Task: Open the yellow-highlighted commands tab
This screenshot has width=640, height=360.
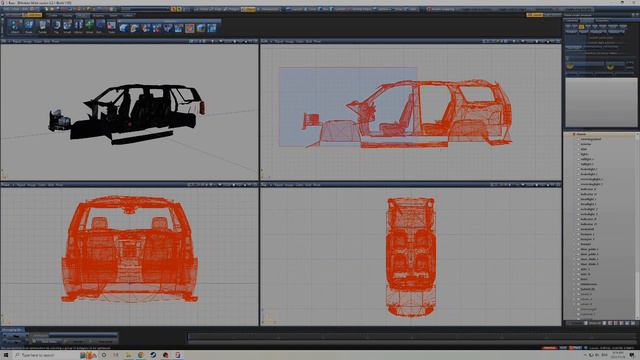Action: click(33, 15)
